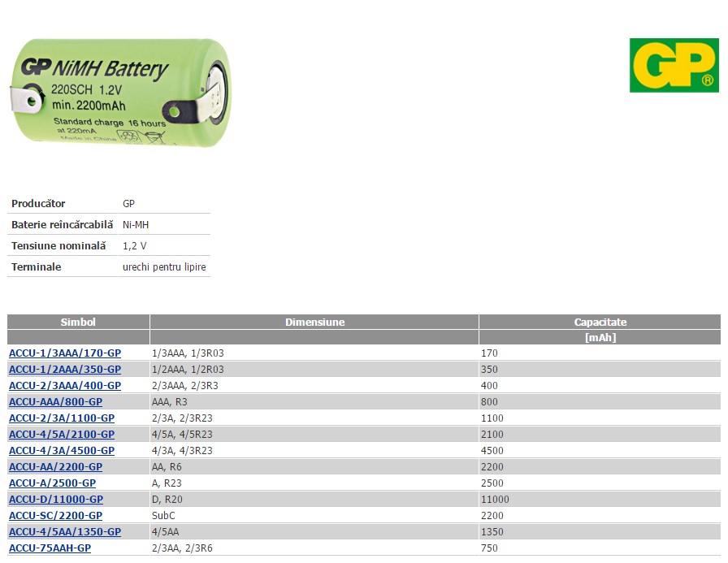Open the ACCU-1/2AAA/350-GP link
Viewport: 728px width, 563px height.
point(65,370)
